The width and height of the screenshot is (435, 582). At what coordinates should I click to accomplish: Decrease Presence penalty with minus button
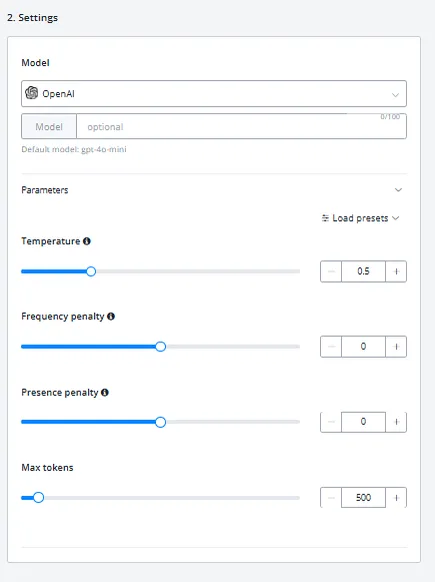(331, 422)
